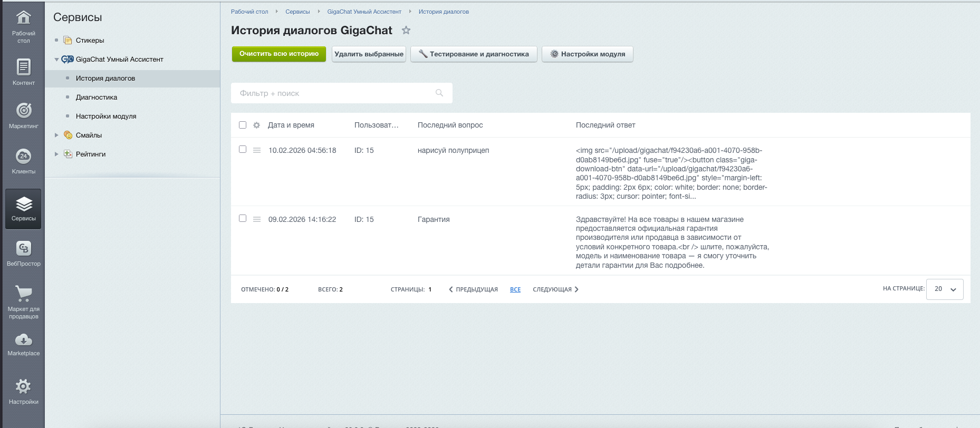Click the Рабочий стол breadcrumb link

pos(249,12)
